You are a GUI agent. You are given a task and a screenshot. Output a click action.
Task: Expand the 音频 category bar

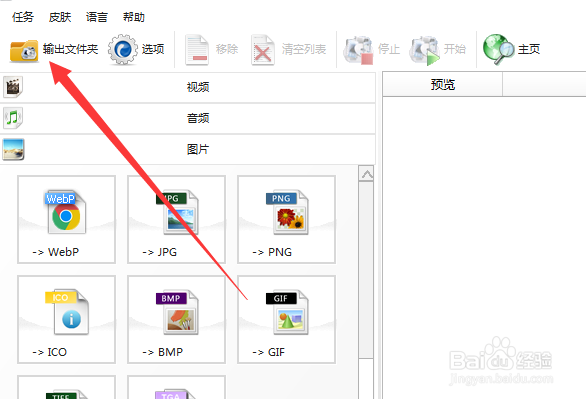point(188,118)
